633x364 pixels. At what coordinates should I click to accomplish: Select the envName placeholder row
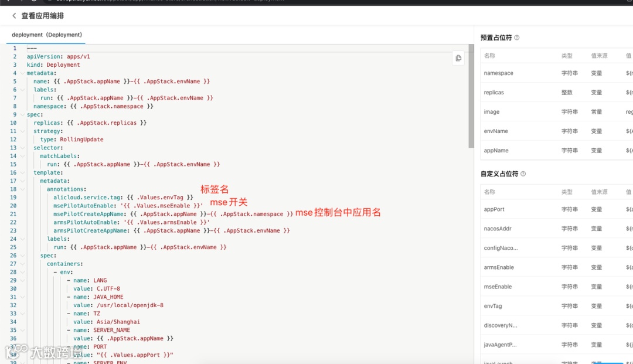pyautogui.click(x=557, y=131)
